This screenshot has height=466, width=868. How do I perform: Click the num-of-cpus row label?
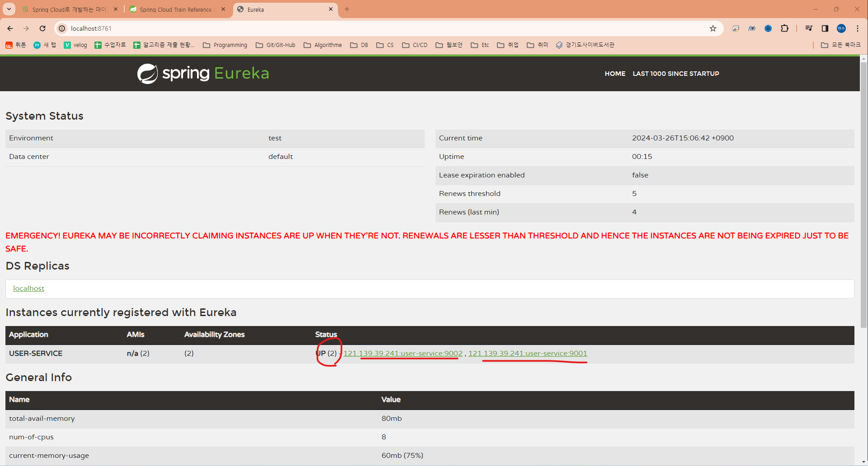point(31,437)
